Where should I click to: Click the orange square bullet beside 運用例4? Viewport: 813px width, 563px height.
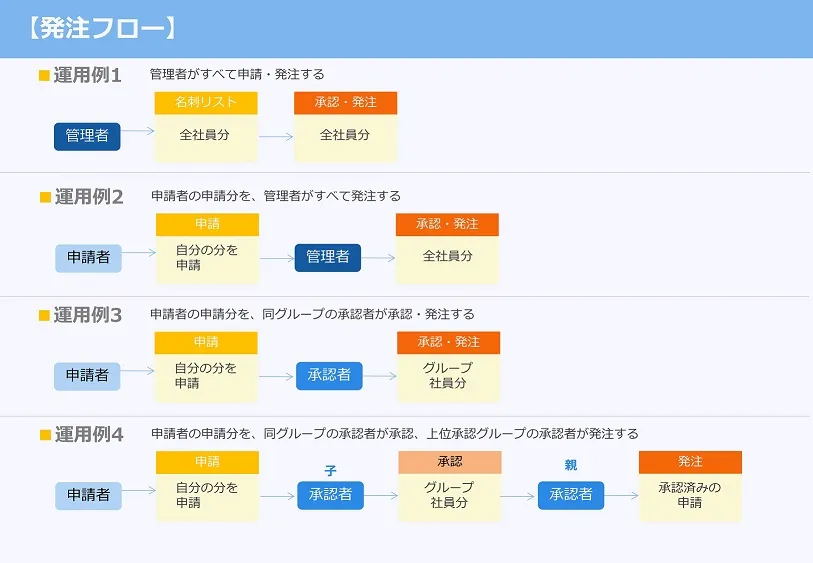[x=44, y=435]
